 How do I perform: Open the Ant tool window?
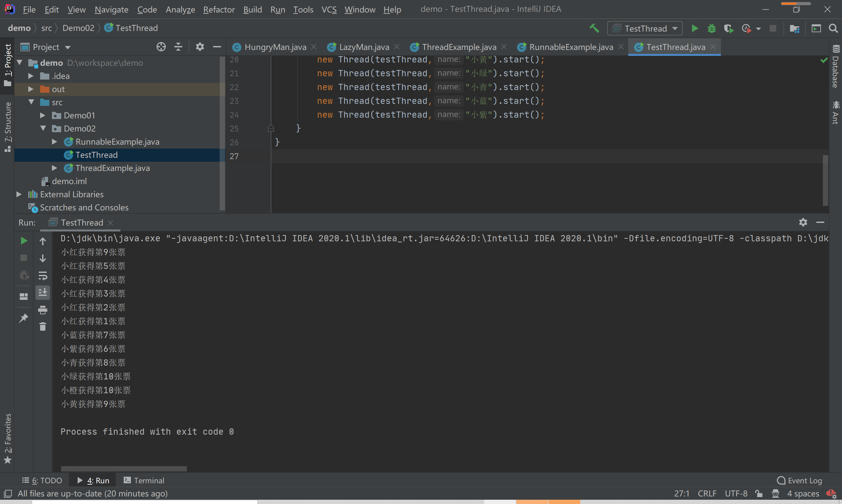coord(835,112)
